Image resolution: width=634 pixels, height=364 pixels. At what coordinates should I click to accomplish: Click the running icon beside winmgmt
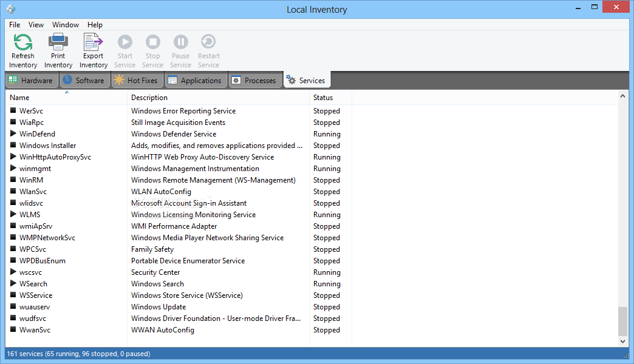(x=13, y=167)
